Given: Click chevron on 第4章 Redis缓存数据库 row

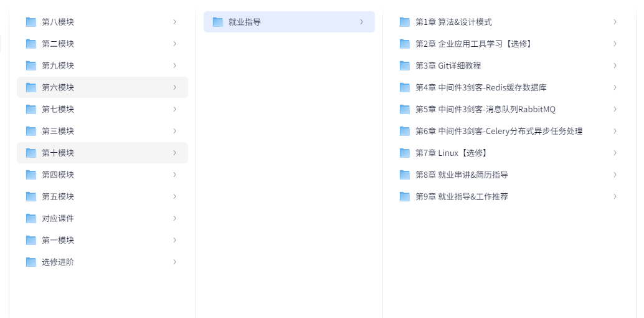Looking at the screenshot, I should coord(615,87).
